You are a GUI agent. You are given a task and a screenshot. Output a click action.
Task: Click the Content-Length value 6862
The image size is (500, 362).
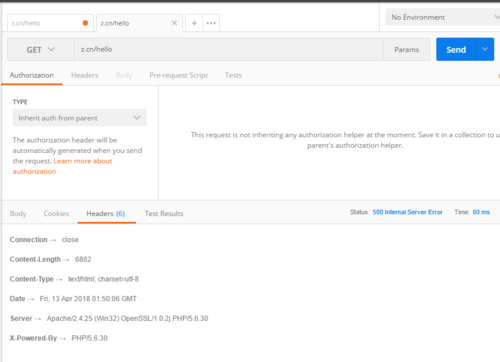tap(83, 259)
